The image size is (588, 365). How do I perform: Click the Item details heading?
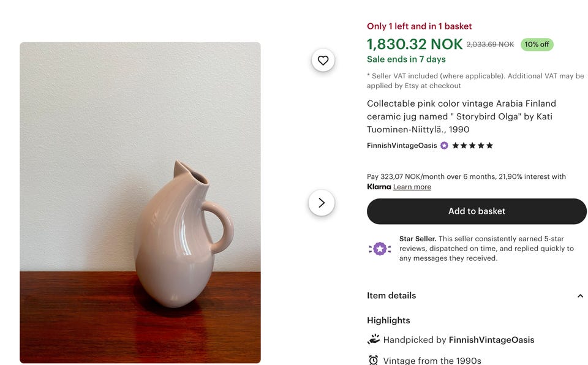tap(391, 296)
